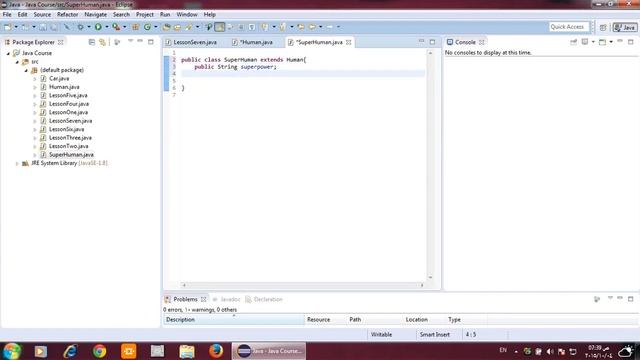Click the Resource column header
Image resolution: width=640 pixels, height=360 pixels.
[x=325, y=320]
